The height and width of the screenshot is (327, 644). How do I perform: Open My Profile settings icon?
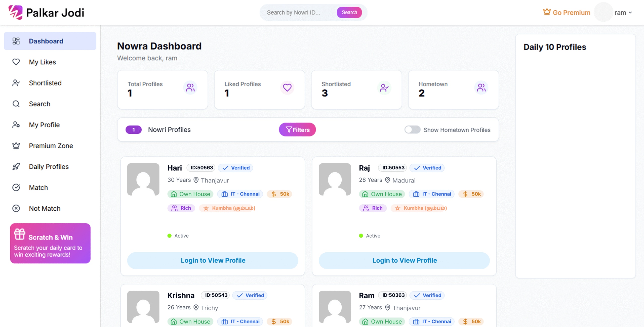tap(16, 125)
